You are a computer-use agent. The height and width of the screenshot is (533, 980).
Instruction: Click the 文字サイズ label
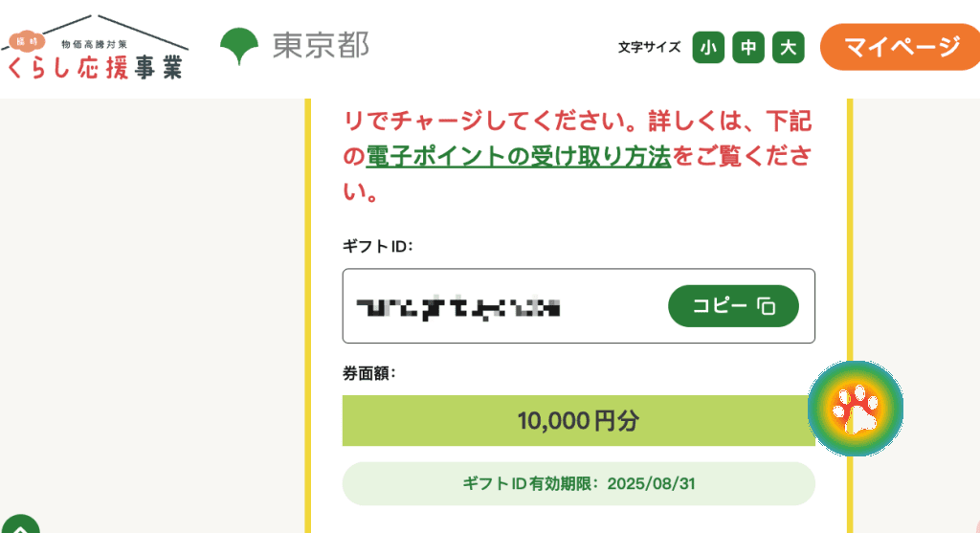(649, 47)
